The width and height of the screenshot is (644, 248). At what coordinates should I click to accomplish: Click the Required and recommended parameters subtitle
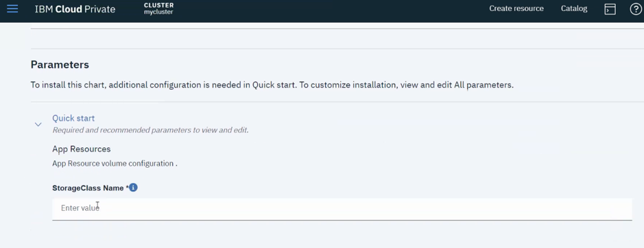tap(150, 130)
